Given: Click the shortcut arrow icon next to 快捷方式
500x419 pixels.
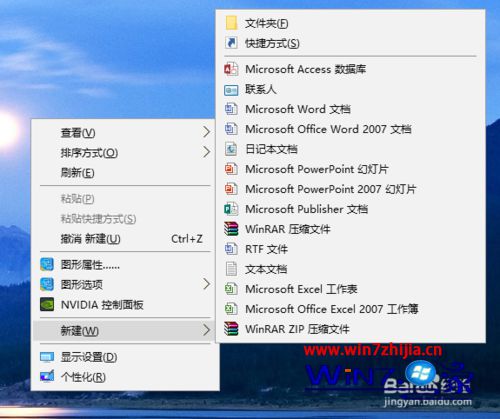Looking at the screenshot, I should point(231,43).
